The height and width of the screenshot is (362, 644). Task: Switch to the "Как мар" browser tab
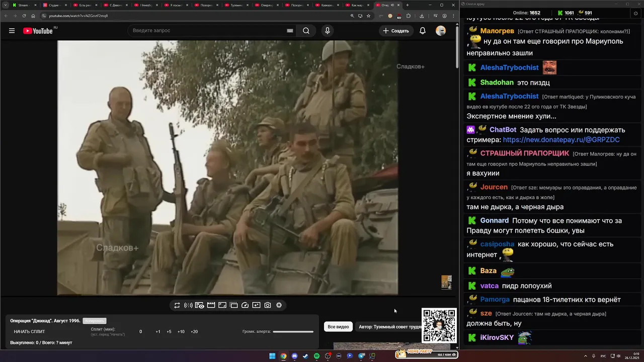pyautogui.click(x=357, y=5)
